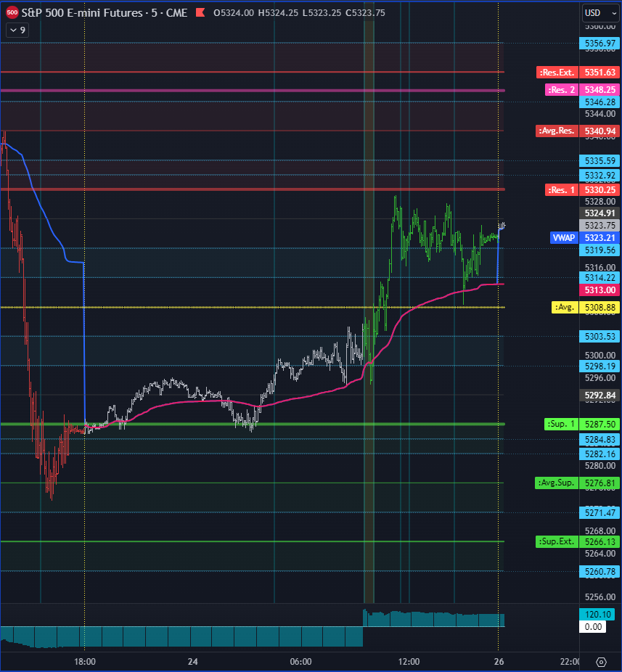The image size is (622, 672).
Task: Click the 5356.97 price tag
Action: click(600, 44)
